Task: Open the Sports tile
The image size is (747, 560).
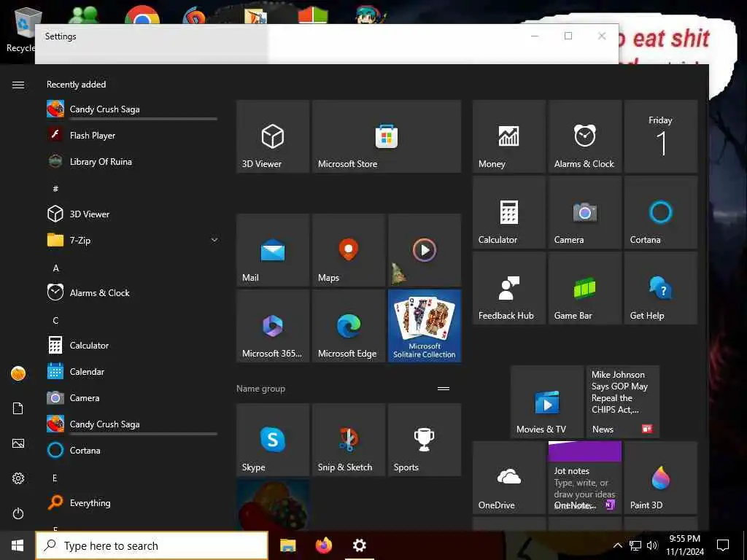Action: coord(425,440)
